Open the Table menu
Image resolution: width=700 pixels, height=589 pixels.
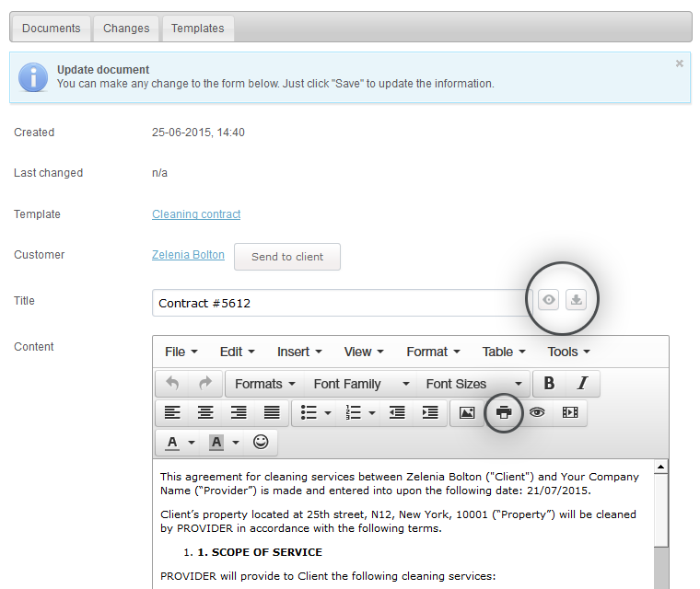(504, 352)
